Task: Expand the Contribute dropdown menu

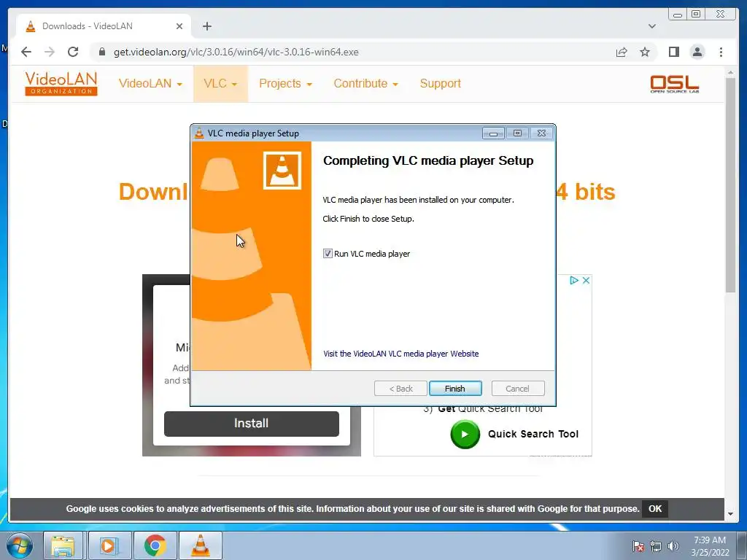Action: click(365, 83)
